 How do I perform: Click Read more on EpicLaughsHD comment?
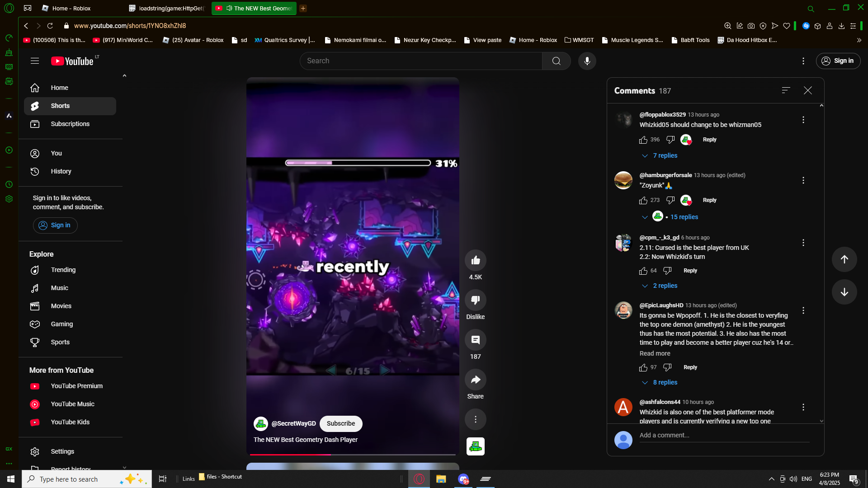pyautogui.click(x=655, y=354)
